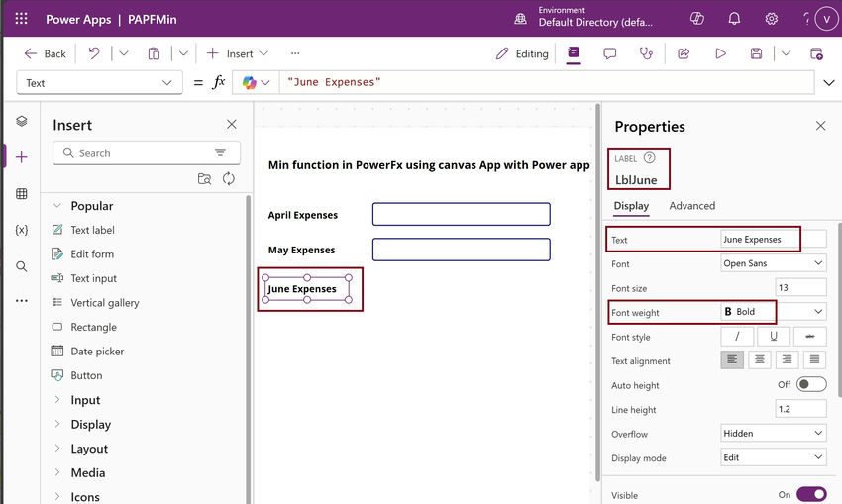Close the Properties panel
Screen dimensions: 842x504
[820, 126]
